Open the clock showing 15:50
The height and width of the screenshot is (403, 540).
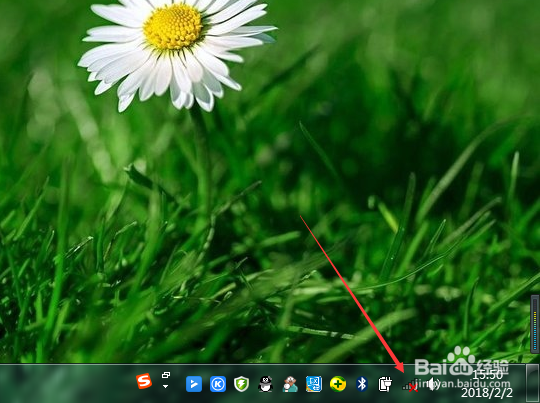point(488,375)
